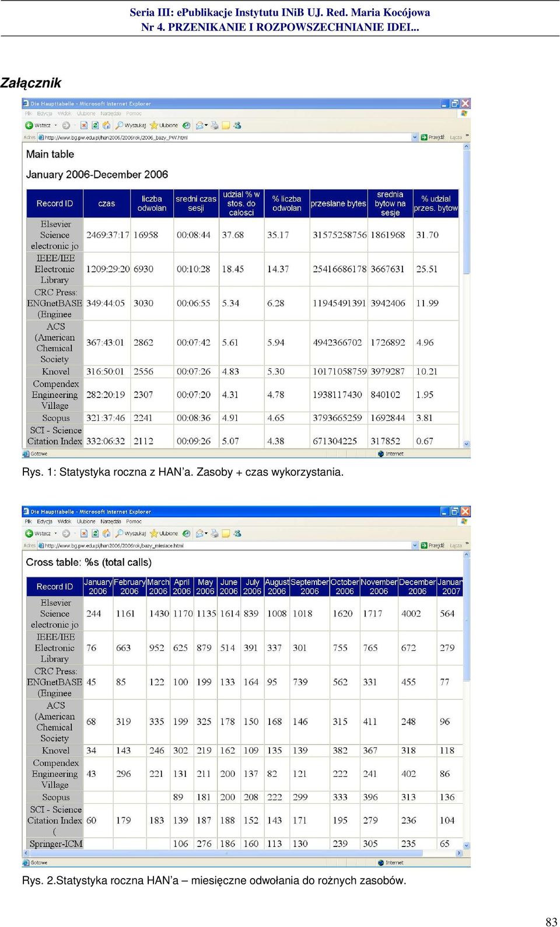The height and width of the screenshot is (927, 560).
Task: Expand Łącza links chevron in Main table window
Action: pos(467,137)
